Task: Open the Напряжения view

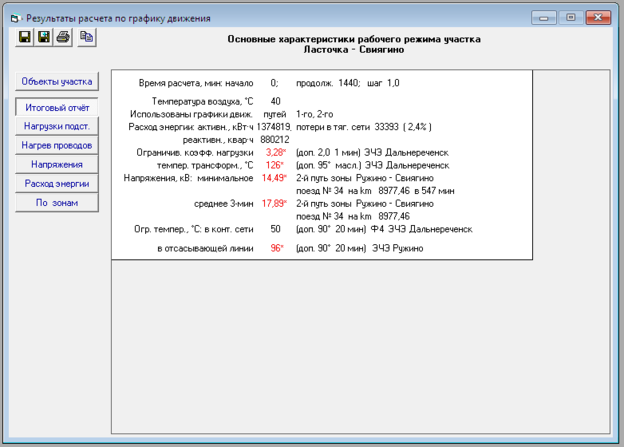Action: pyautogui.click(x=57, y=164)
